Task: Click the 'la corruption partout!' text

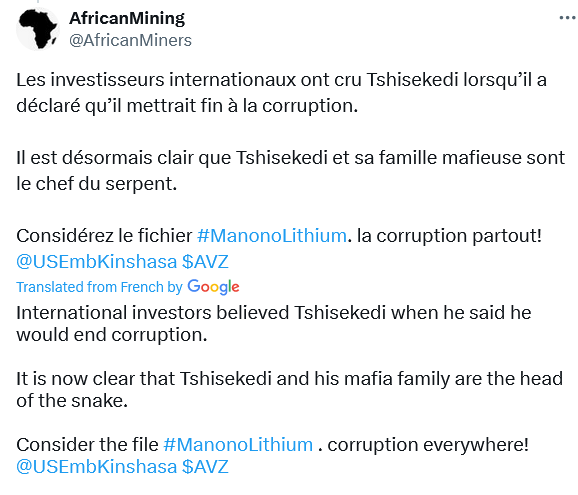Action: [x=450, y=236]
